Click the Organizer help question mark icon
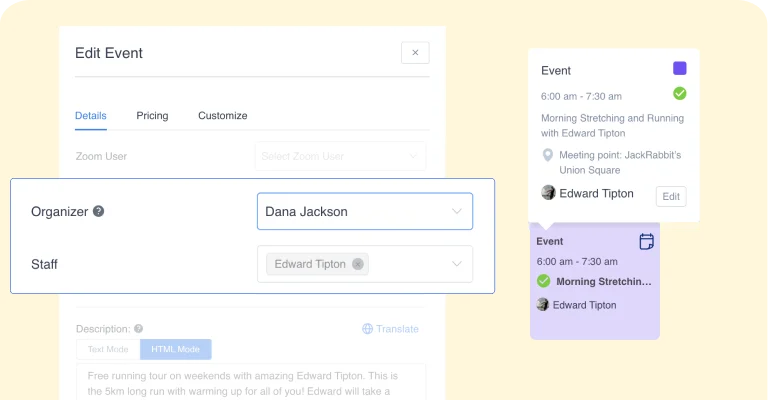Screen dimensions: 768x400 (x=98, y=211)
